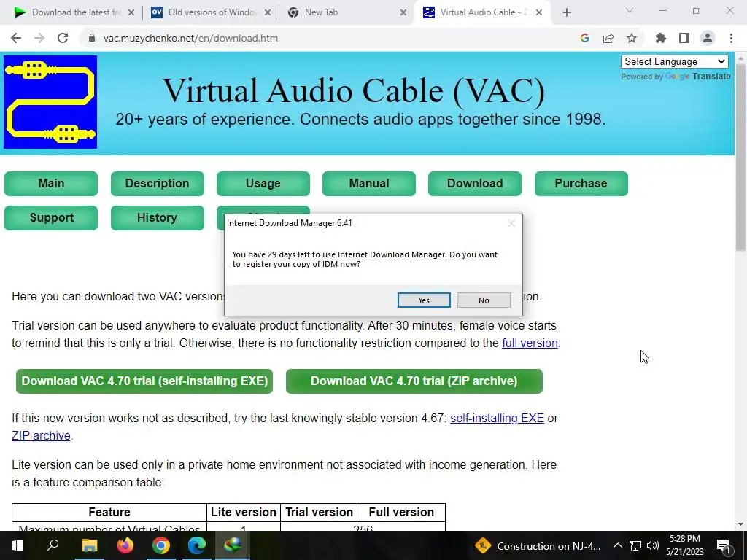Close the New Tab tab
The height and width of the screenshot is (560, 747).
pyautogui.click(x=403, y=12)
